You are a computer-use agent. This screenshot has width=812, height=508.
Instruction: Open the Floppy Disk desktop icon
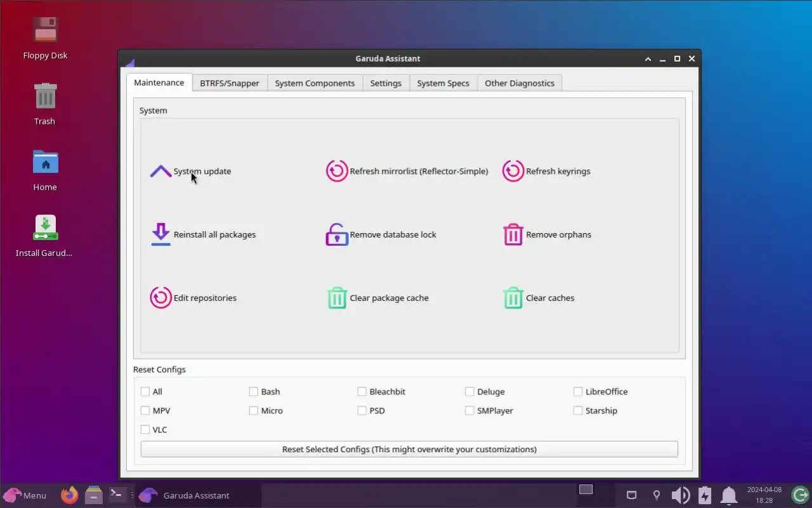click(x=45, y=37)
